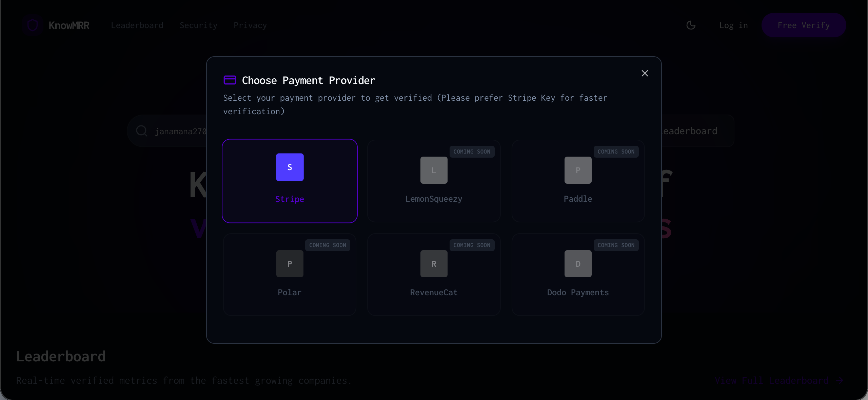Click the Stripe label text
The image size is (868, 400).
(x=290, y=199)
